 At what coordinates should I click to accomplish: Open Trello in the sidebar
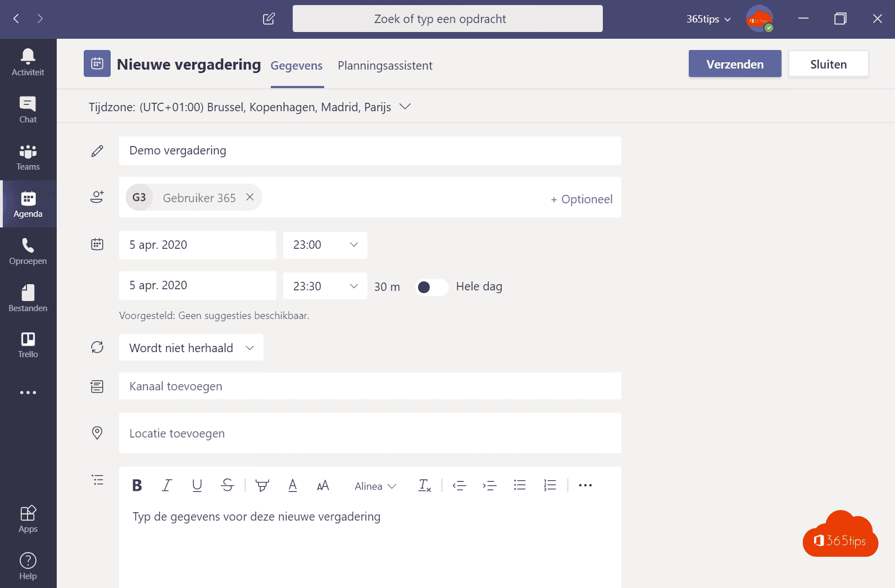coord(28,344)
